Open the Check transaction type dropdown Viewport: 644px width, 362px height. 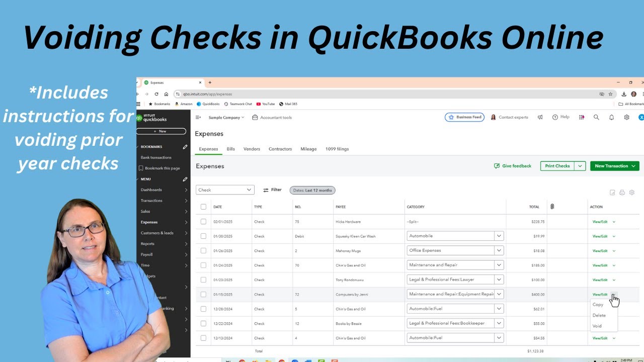coord(225,190)
